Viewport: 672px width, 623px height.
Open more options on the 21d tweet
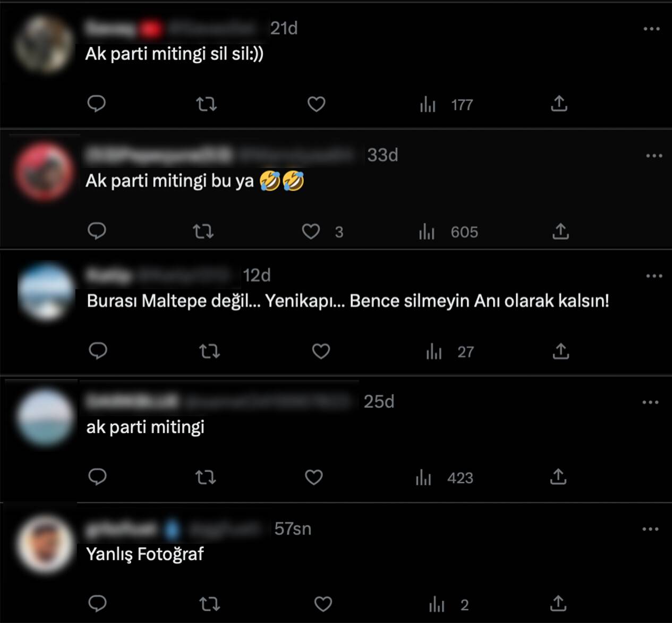click(651, 29)
